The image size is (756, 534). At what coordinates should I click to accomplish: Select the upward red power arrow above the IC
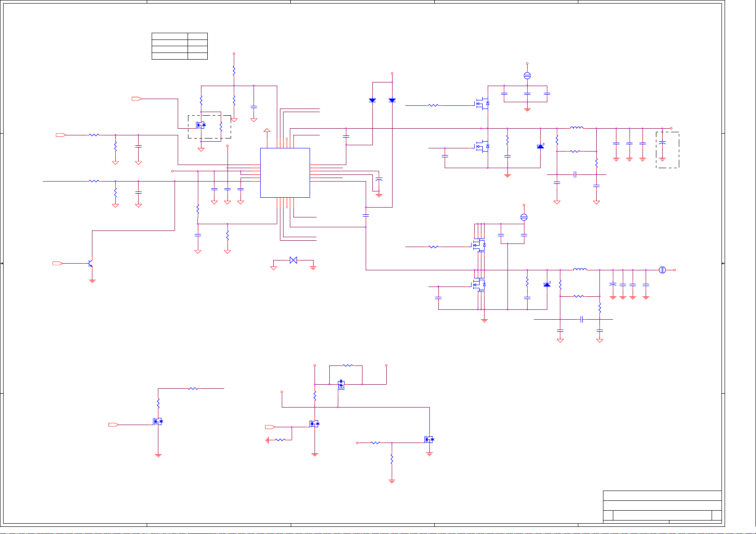(267, 131)
